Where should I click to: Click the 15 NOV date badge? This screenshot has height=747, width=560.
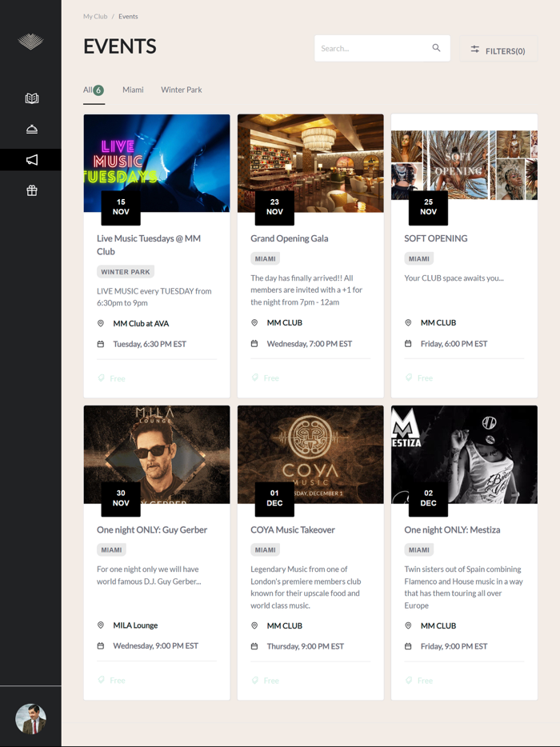(121, 208)
